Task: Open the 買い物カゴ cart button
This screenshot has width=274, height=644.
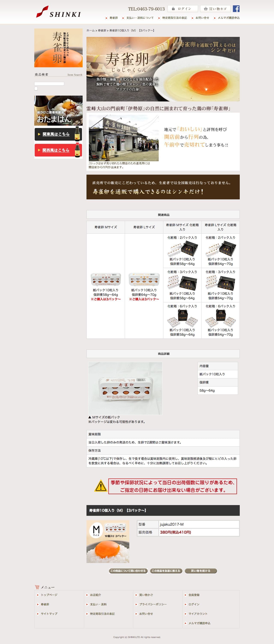Action: pos(215,9)
